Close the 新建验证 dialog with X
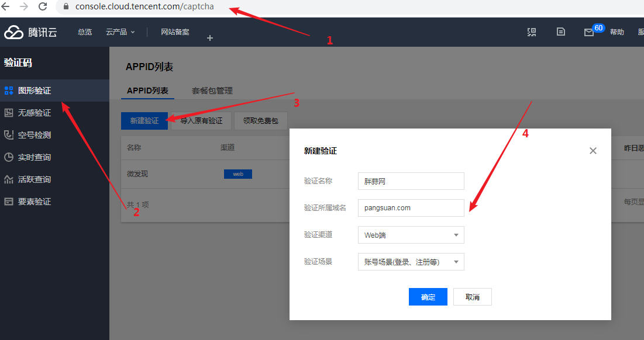644x340 pixels. tap(593, 151)
